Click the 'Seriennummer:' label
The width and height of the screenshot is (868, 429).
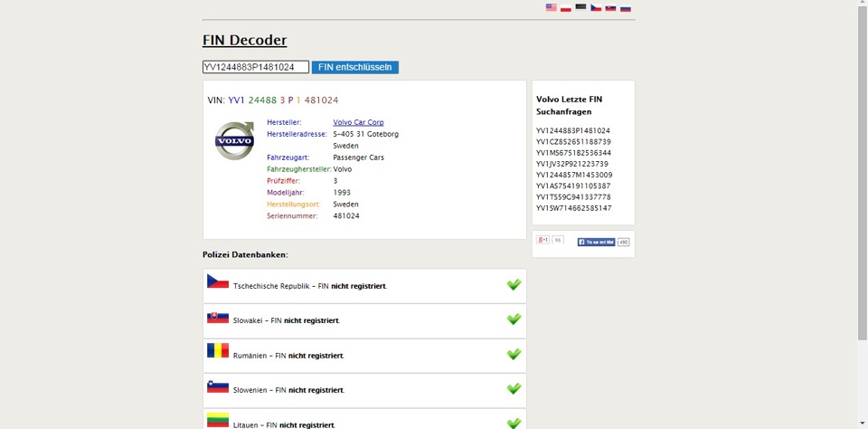coord(292,215)
